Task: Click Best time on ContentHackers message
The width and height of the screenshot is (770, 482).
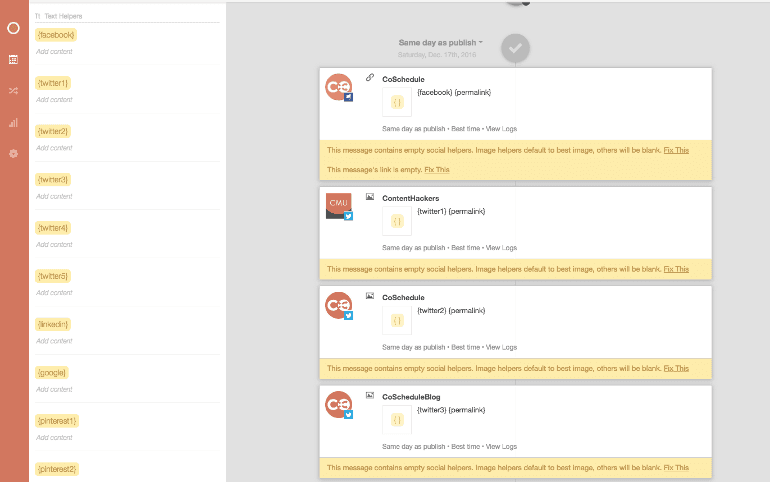Action: tap(466, 248)
